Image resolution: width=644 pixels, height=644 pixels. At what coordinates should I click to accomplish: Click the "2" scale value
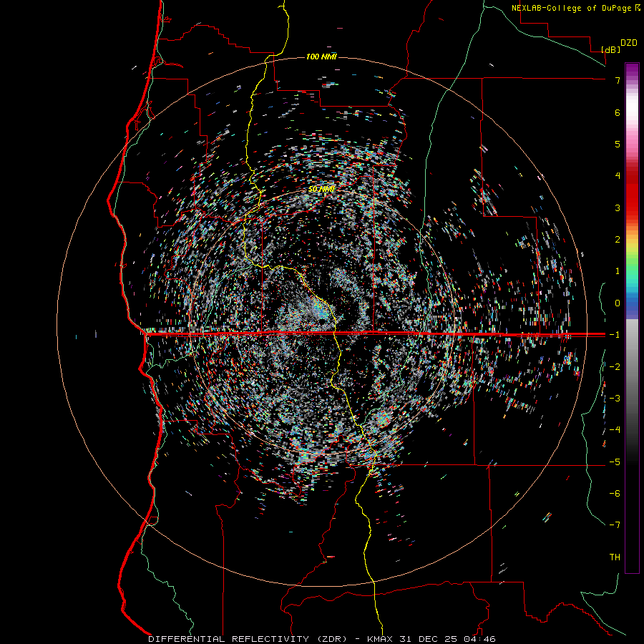click(x=618, y=240)
